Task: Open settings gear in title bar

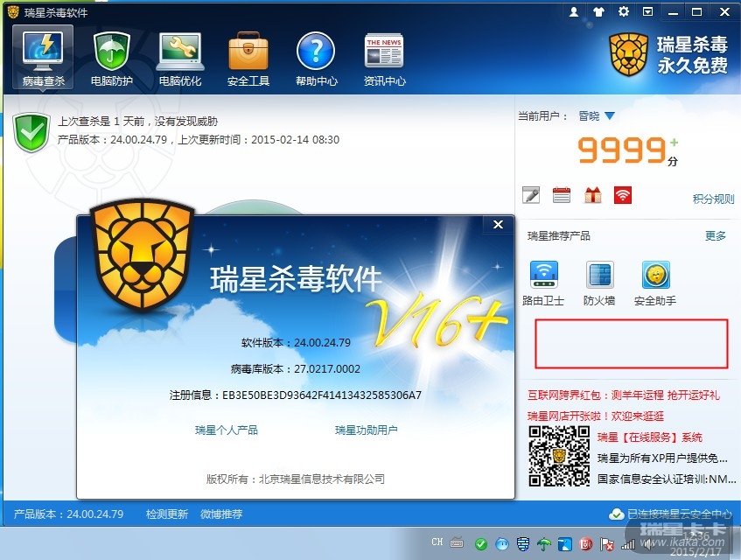Action: point(624,12)
